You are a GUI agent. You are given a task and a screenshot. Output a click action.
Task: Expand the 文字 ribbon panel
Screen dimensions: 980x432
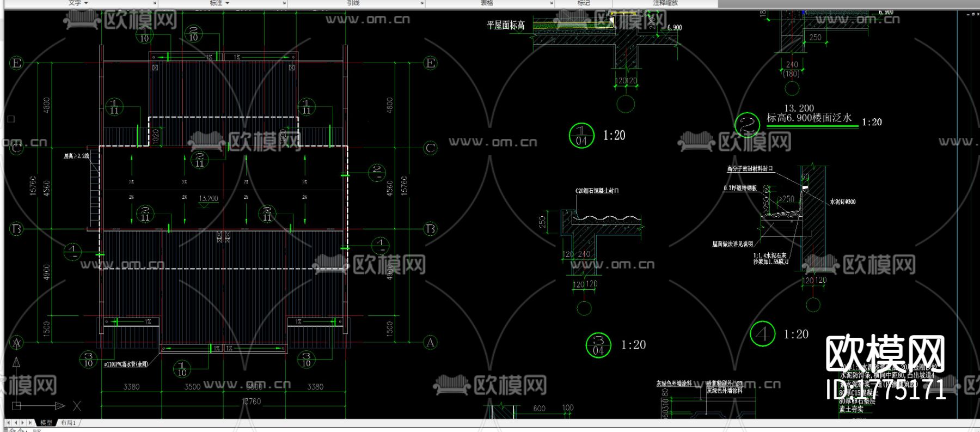pos(78,3)
